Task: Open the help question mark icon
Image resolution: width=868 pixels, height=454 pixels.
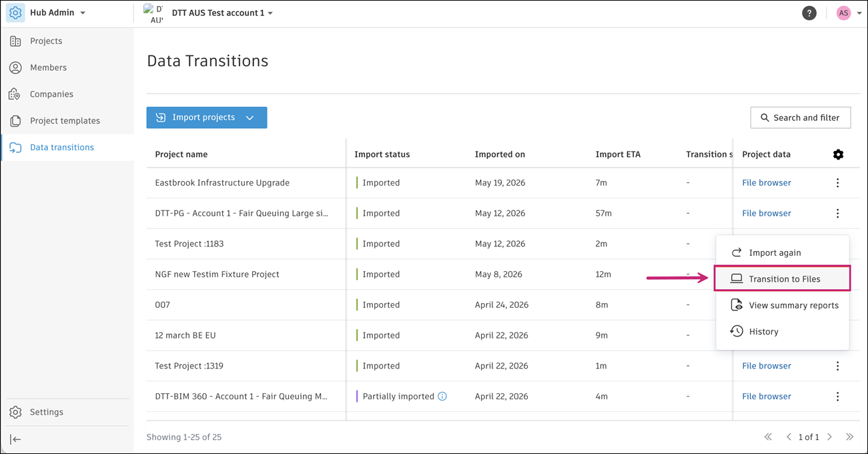Action: (x=809, y=13)
